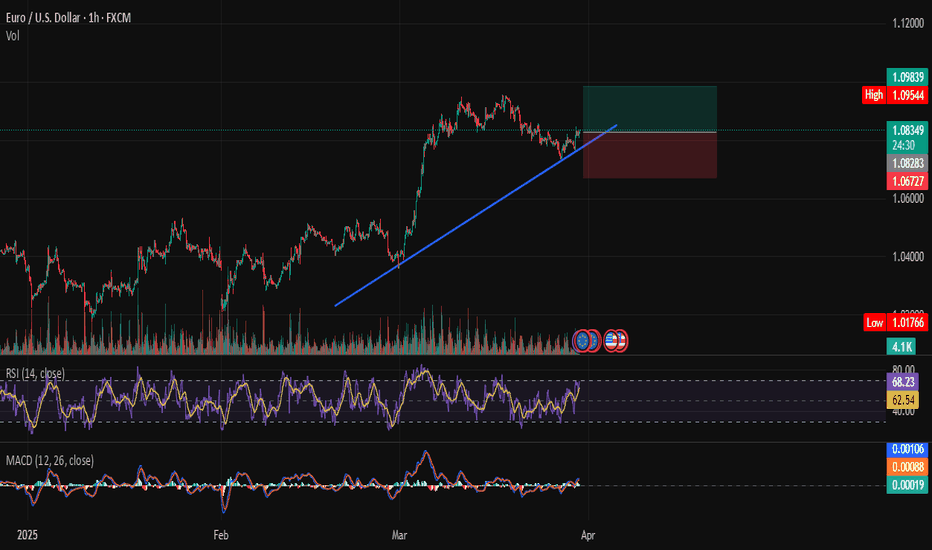The image size is (932, 550).
Task: Click the gray 1.08283 entry price label
Action: pyautogui.click(x=907, y=163)
